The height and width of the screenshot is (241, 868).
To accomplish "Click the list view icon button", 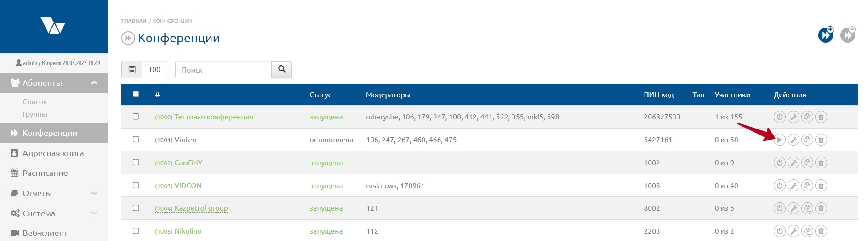I will [x=132, y=69].
